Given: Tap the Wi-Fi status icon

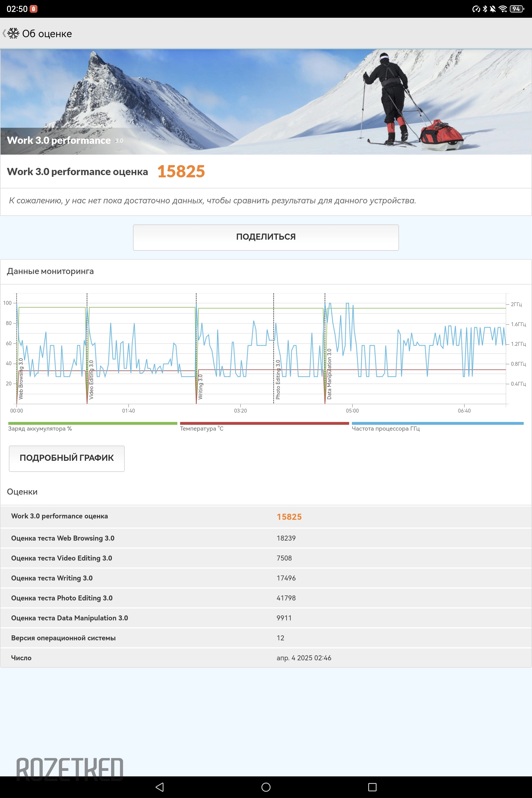Looking at the screenshot, I should pyautogui.click(x=503, y=9).
